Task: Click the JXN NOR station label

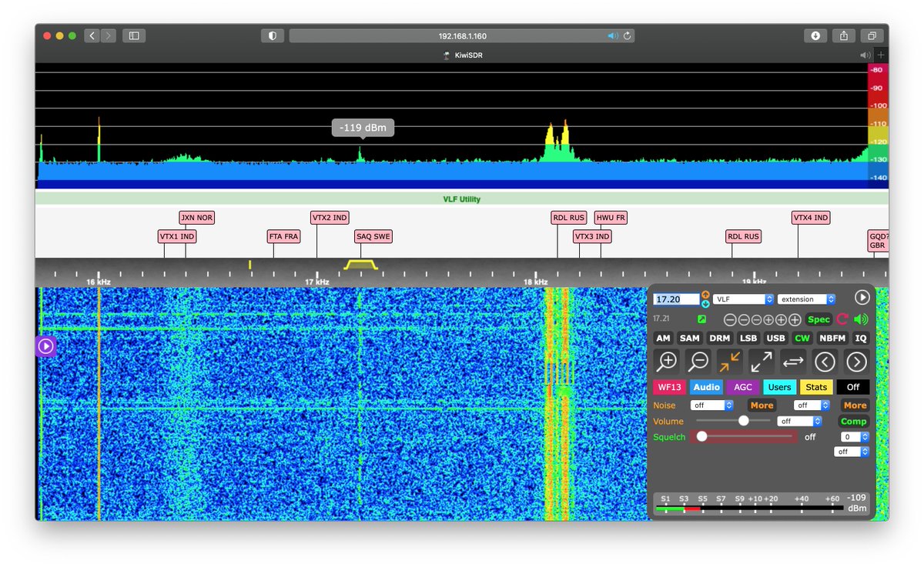Action: [x=197, y=218]
